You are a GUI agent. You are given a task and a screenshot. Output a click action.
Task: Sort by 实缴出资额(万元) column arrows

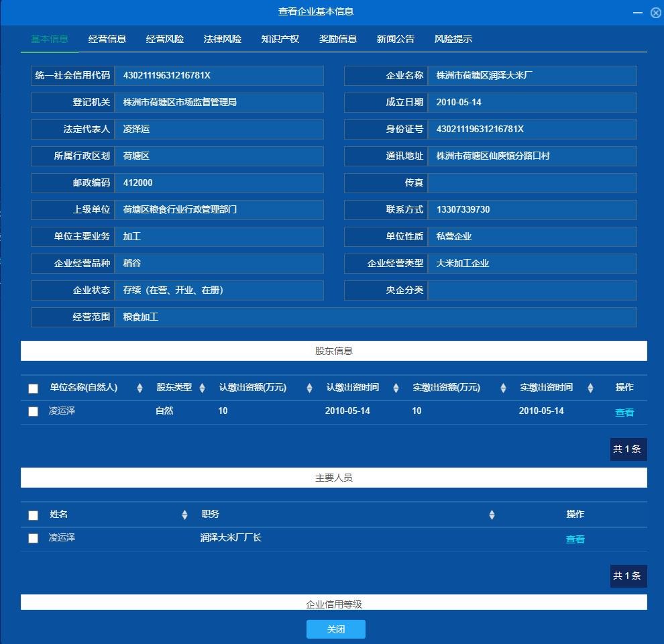coord(503,388)
